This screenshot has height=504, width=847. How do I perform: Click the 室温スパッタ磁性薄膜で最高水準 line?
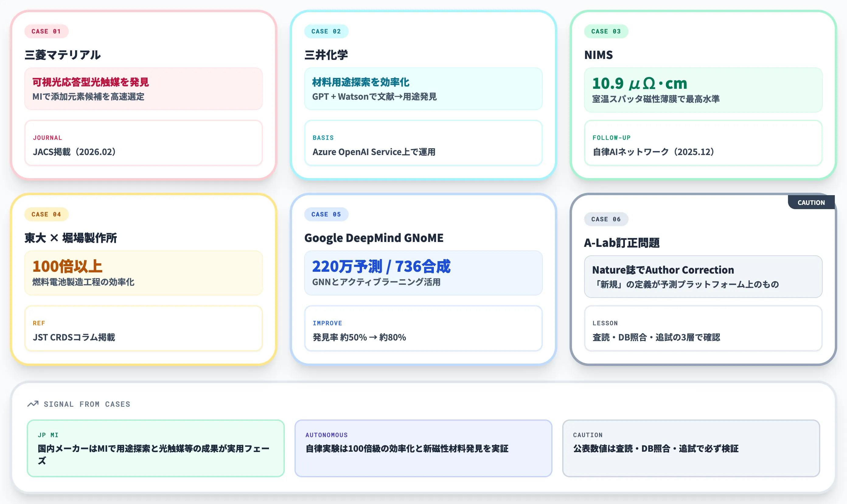pos(656,99)
